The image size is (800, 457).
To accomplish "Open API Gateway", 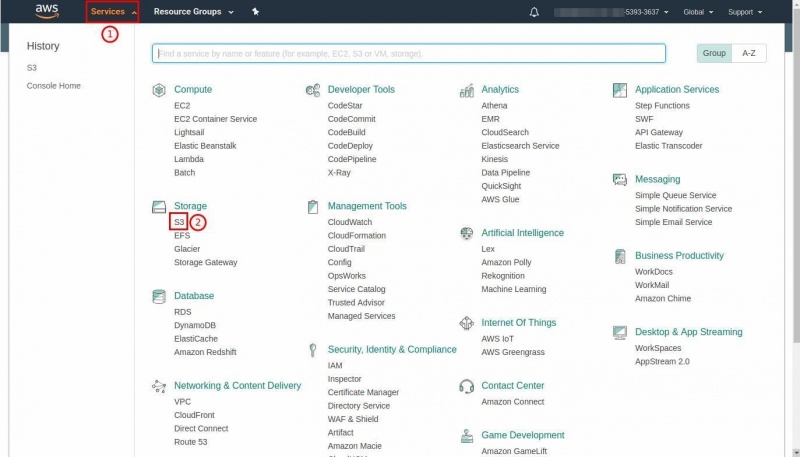I will click(659, 132).
